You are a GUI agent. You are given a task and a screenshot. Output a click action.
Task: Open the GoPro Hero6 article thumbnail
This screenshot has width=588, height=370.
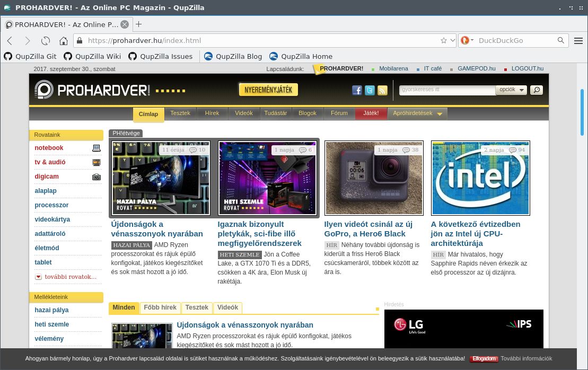click(x=374, y=178)
